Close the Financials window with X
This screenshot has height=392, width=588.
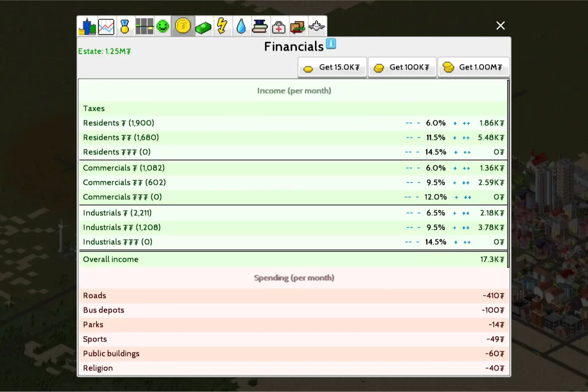(x=500, y=25)
